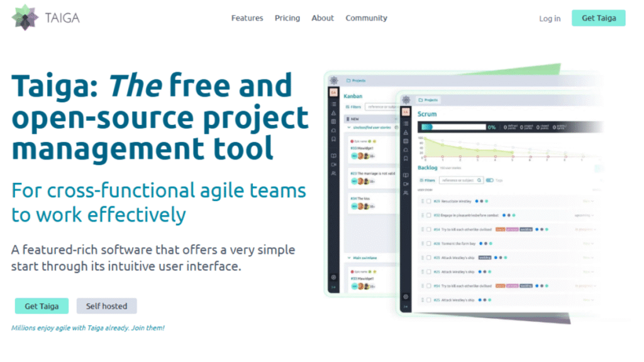
Task: Click the Kanban filter reference or subject field
Action: coord(379,107)
